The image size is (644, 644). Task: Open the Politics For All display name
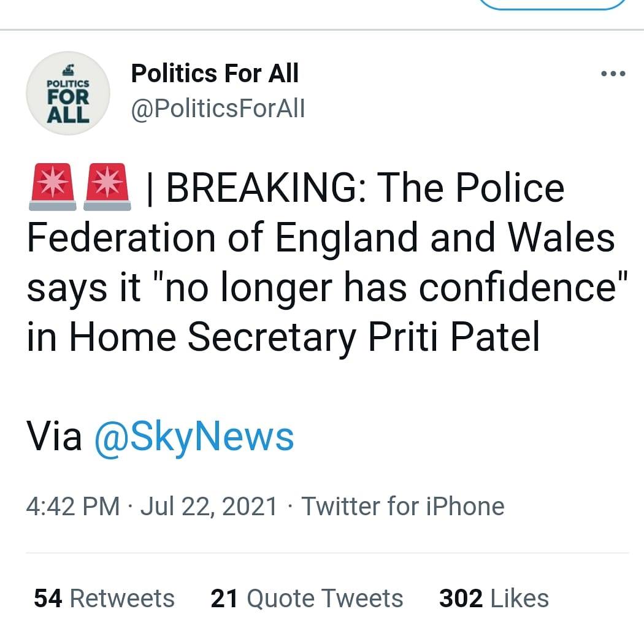point(215,74)
